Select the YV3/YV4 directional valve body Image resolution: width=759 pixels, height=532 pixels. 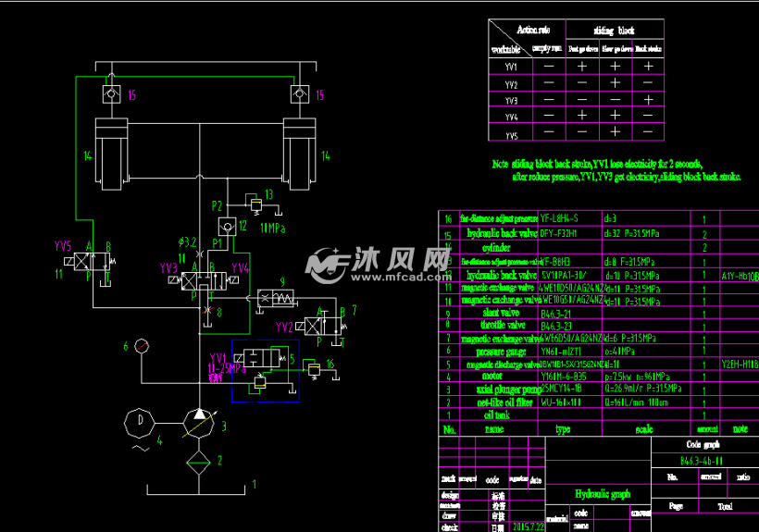(x=204, y=281)
